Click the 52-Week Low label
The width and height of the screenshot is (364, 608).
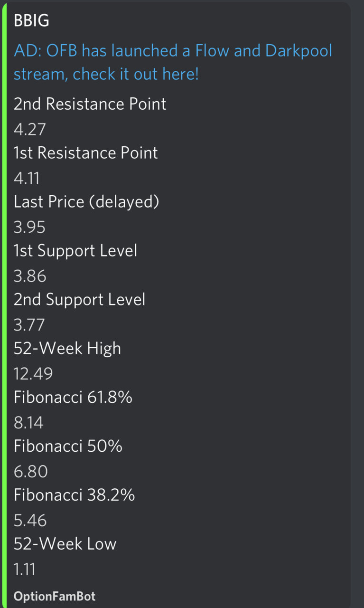click(x=65, y=544)
